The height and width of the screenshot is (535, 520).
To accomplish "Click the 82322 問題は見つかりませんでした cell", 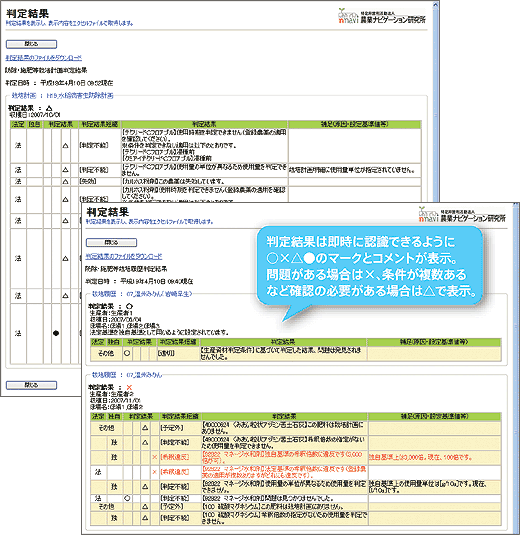I will pos(284,498).
